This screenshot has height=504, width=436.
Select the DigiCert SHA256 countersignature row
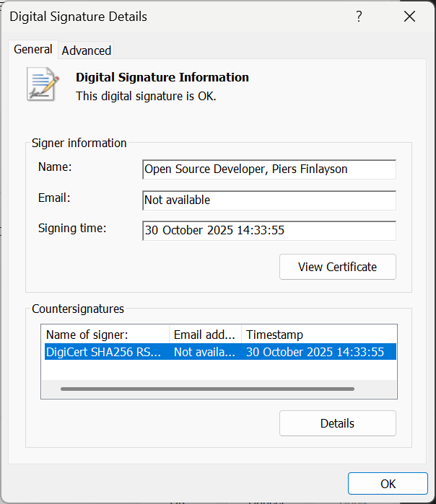click(220, 352)
